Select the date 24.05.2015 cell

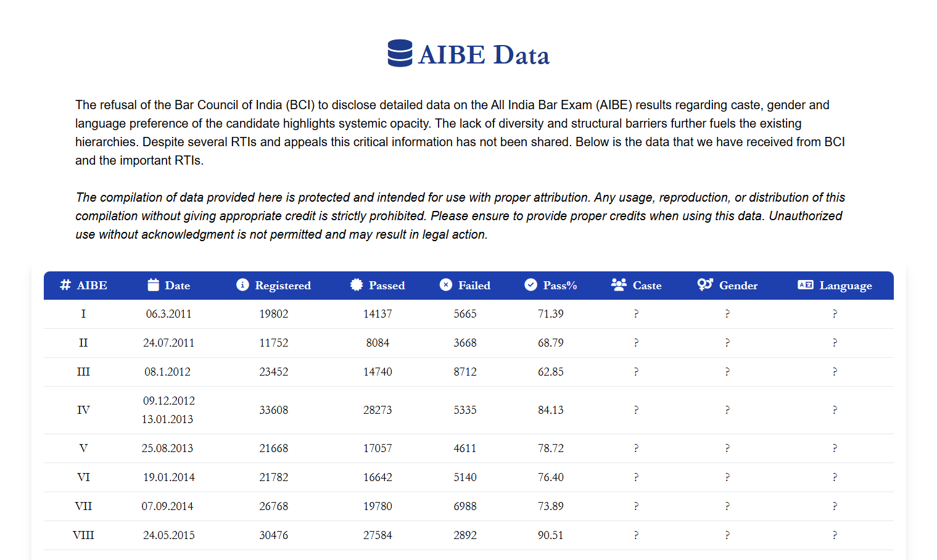[169, 535]
